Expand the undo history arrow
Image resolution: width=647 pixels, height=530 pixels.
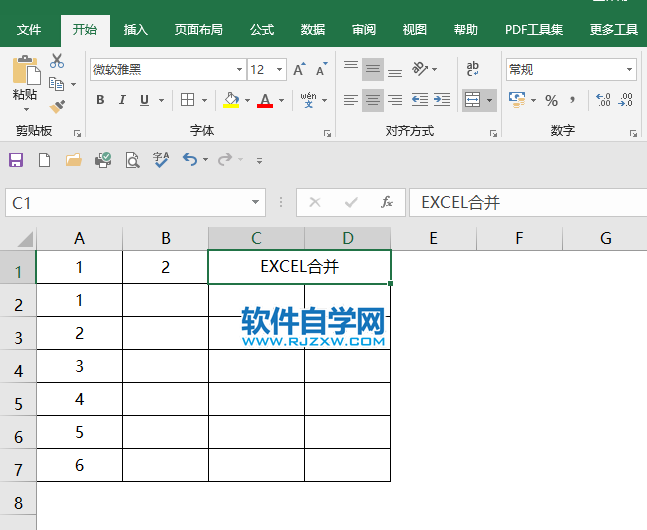click(x=205, y=160)
